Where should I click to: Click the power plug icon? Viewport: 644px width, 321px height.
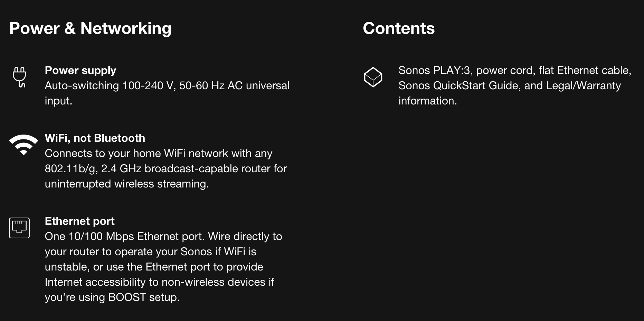click(19, 77)
